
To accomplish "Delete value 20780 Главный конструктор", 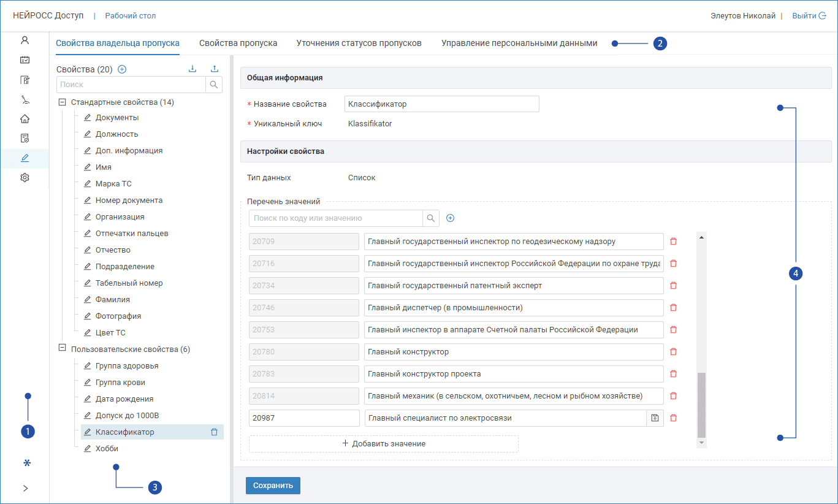I will pos(673,352).
